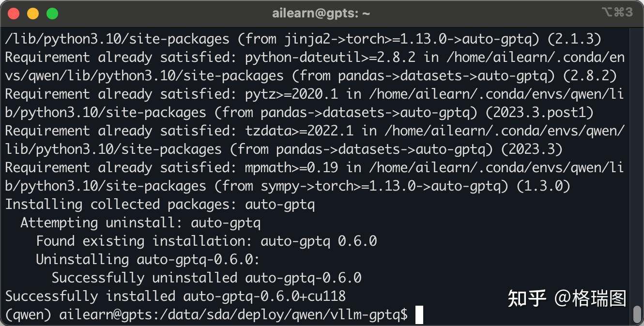644x326 pixels.
Task: Click the (qwen) environment prefix in the prompt
Action: point(28,315)
